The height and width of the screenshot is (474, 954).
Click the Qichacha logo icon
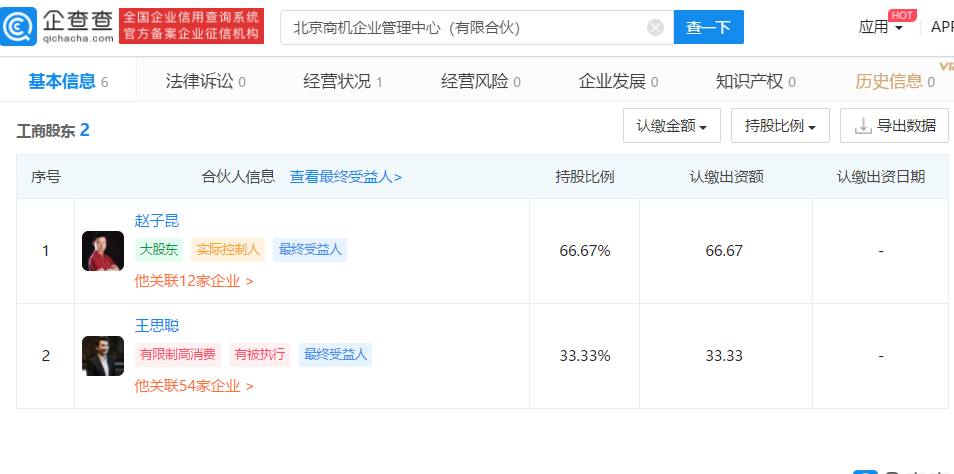tap(19, 27)
